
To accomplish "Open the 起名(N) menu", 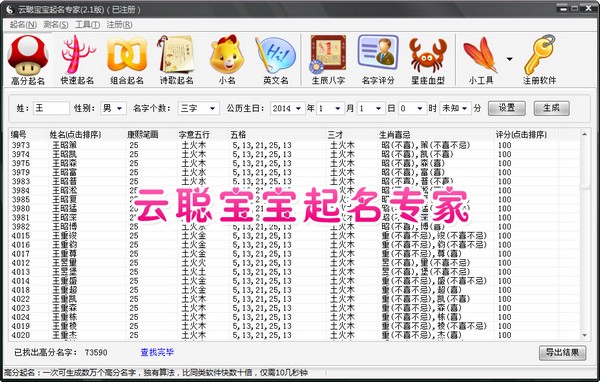I will pyautogui.click(x=23, y=24).
